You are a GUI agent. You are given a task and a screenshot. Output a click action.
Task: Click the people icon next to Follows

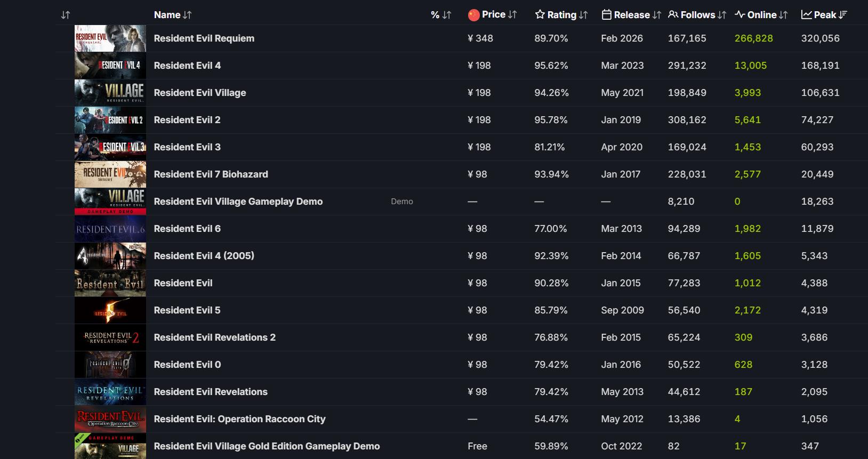click(673, 15)
